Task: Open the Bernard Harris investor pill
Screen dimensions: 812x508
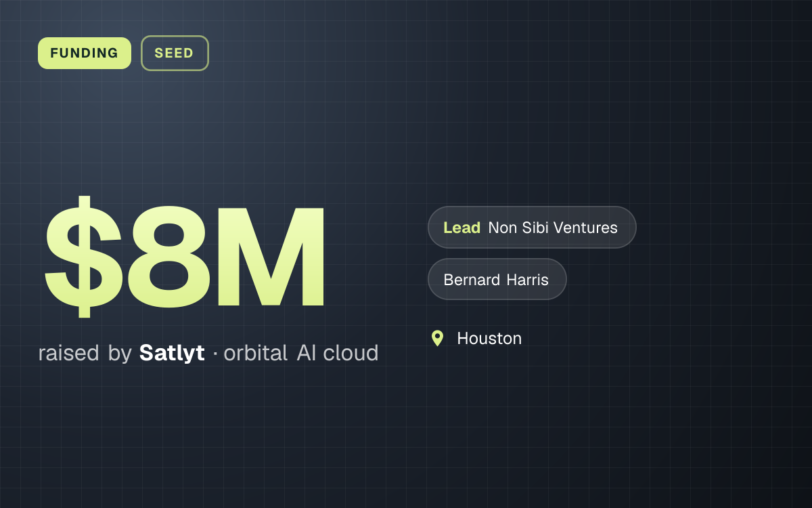Action: pos(497,279)
